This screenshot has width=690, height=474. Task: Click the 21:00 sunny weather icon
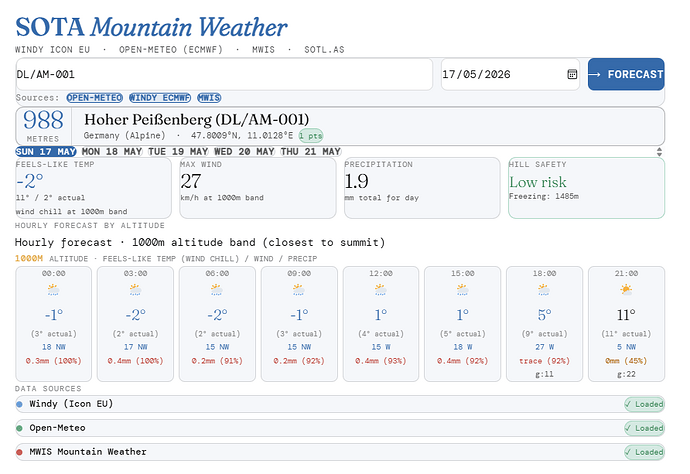click(626, 290)
